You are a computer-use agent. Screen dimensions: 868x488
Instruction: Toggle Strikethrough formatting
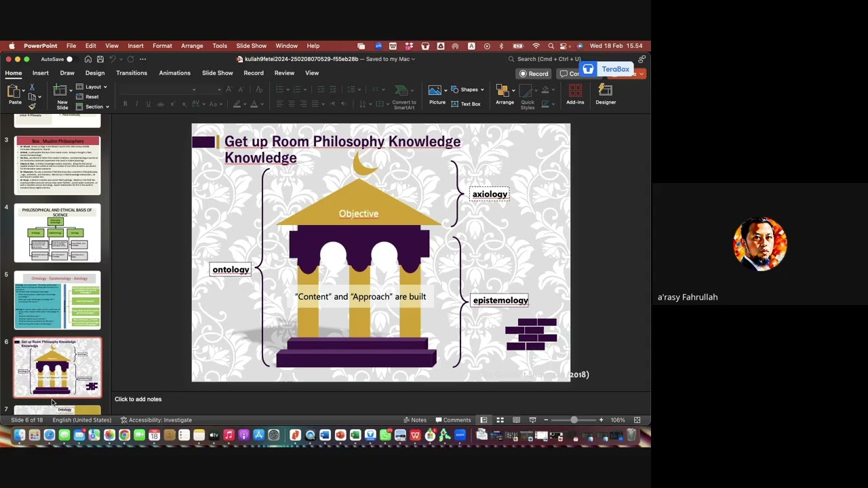160,104
